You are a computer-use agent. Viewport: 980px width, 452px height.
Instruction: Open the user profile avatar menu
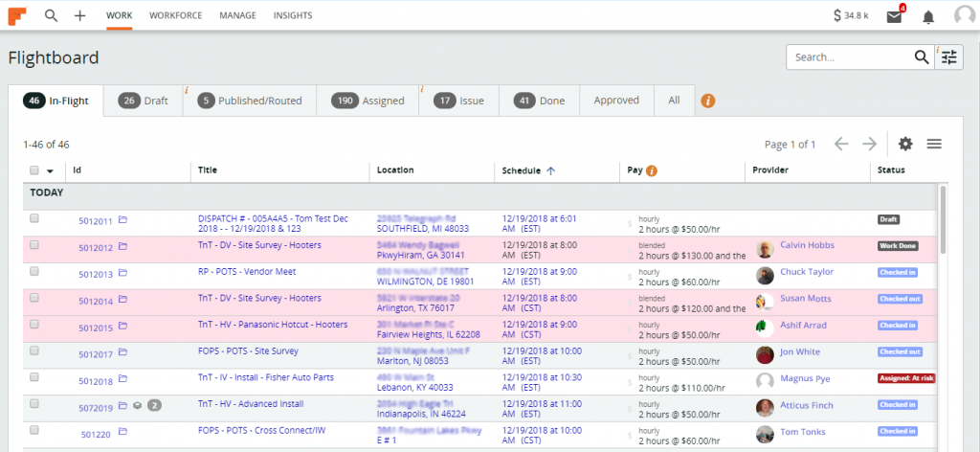(x=965, y=16)
